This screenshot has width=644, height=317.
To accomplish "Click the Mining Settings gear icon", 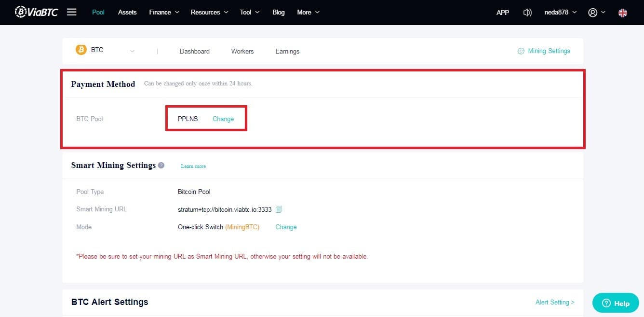I will [521, 51].
